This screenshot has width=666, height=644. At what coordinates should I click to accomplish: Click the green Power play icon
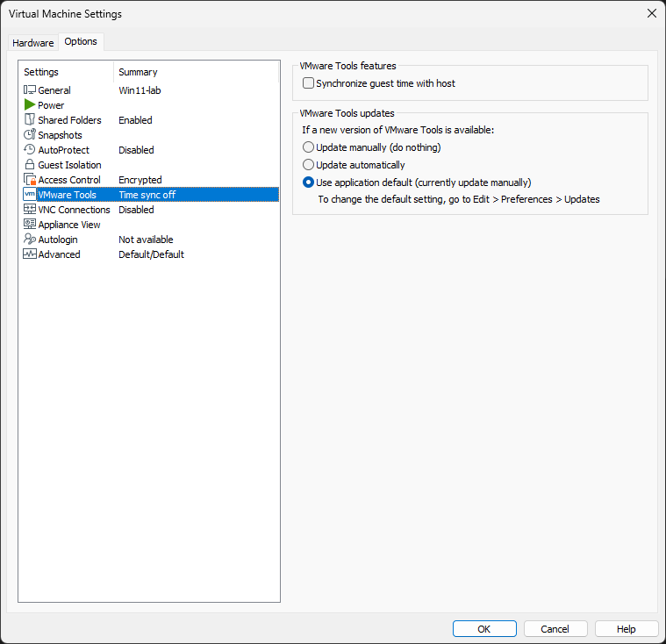[29, 105]
